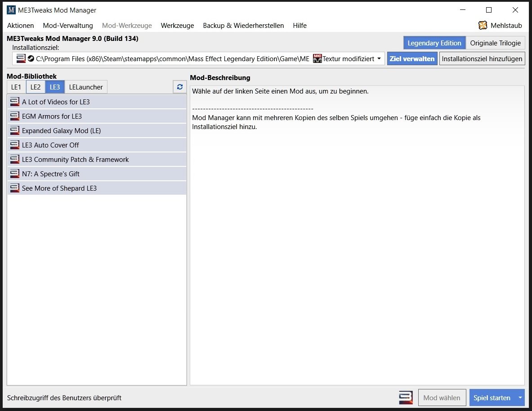Switch to Originale Trilogie mode
This screenshot has height=411, width=532.
[x=496, y=43]
